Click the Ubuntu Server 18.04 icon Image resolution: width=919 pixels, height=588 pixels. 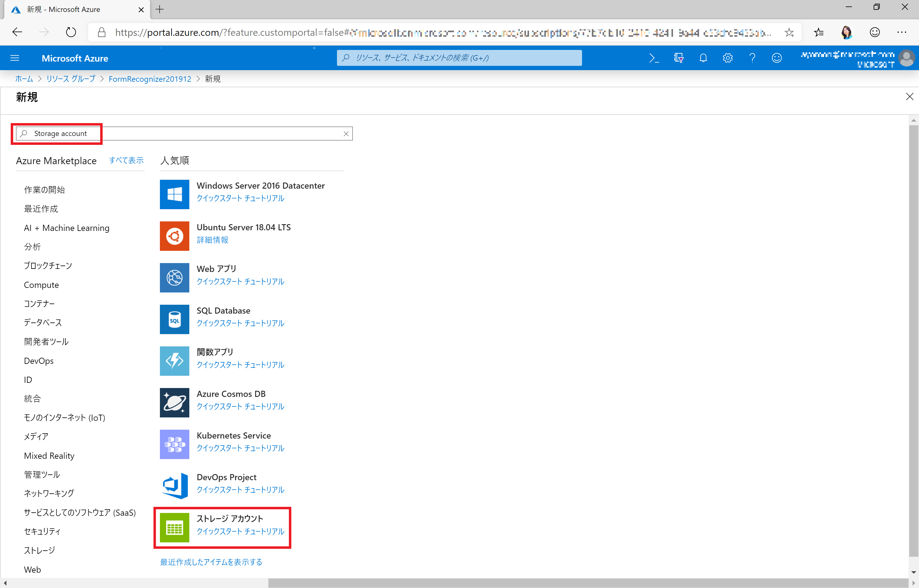click(x=175, y=236)
